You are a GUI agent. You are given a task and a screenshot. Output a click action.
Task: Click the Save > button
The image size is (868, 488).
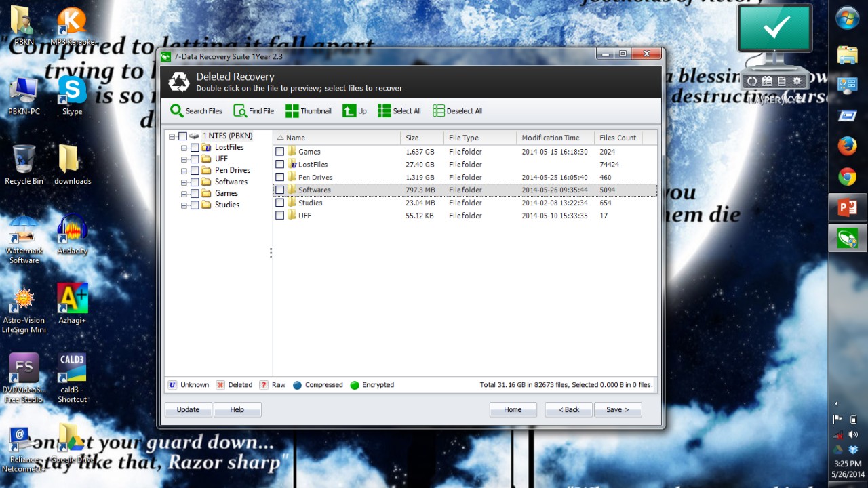point(617,409)
